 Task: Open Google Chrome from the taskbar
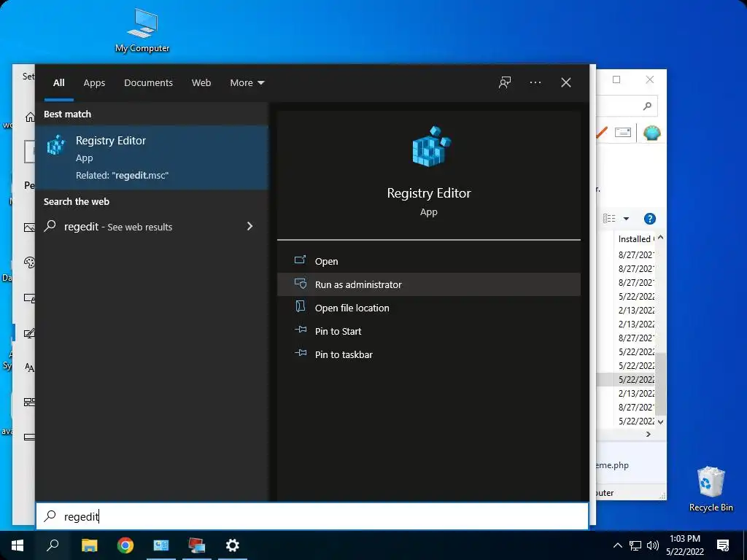125,545
